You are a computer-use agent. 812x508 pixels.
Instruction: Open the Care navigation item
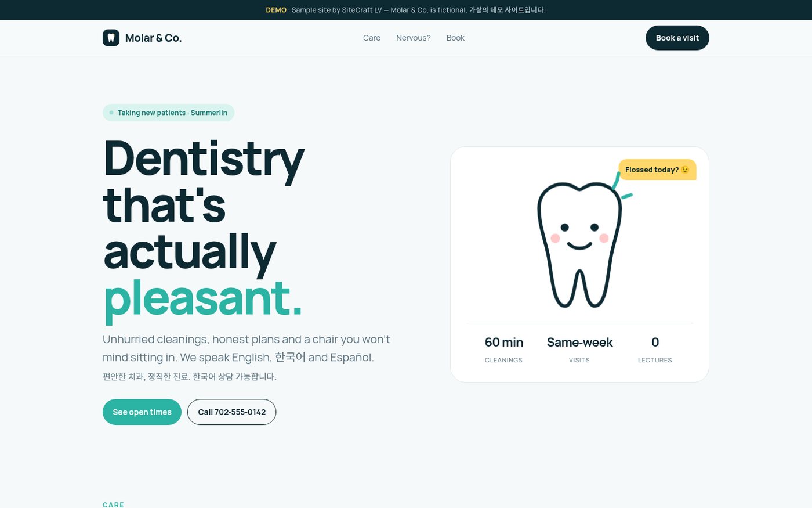(x=372, y=38)
